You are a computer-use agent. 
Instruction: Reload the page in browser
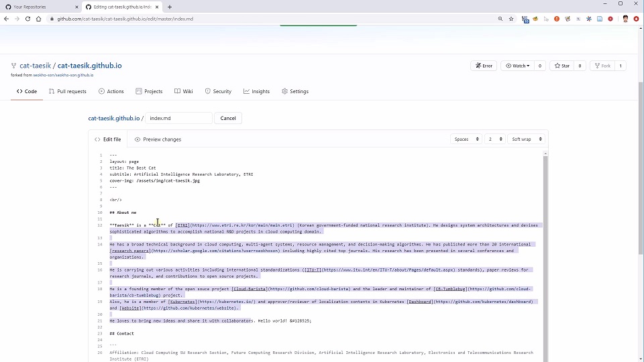(x=28, y=19)
